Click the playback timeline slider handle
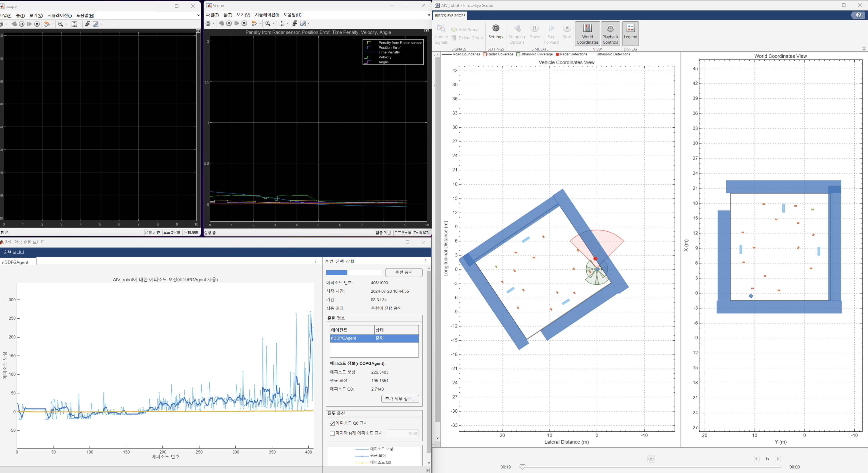This screenshot has height=473, width=868. coord(522,467)
